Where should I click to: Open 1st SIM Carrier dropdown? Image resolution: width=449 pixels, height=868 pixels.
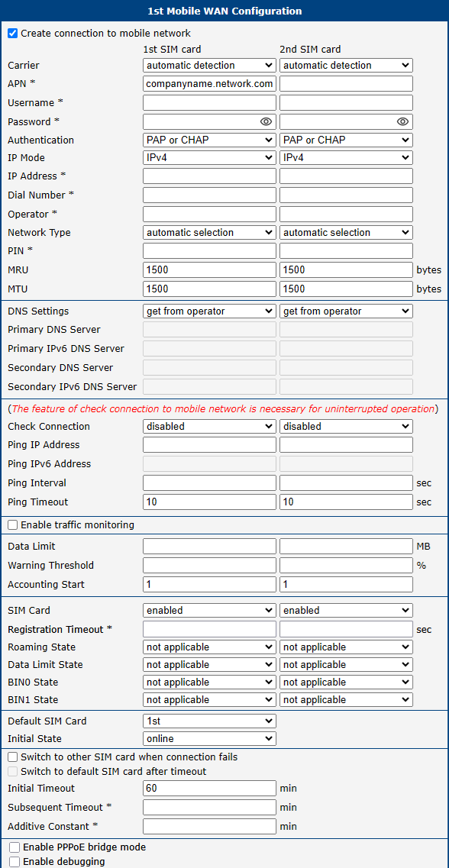pos(209,66)
